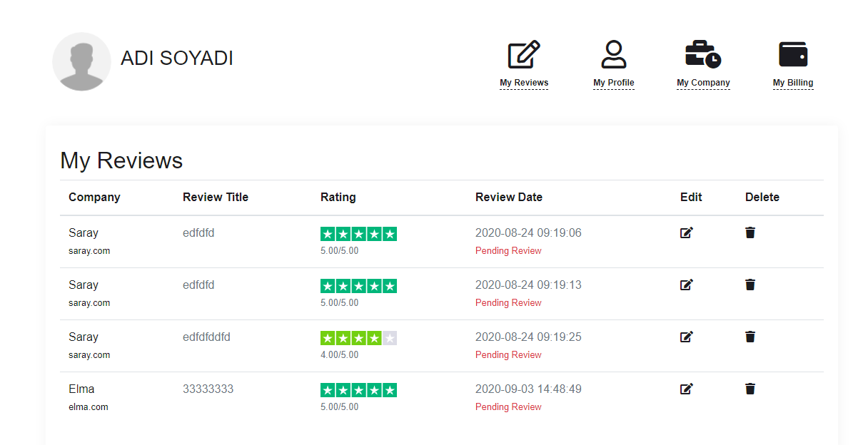Screen dimensions: 868x445
Task: Click saray.com in the 09:19:25 row
Action: (89, 355)
